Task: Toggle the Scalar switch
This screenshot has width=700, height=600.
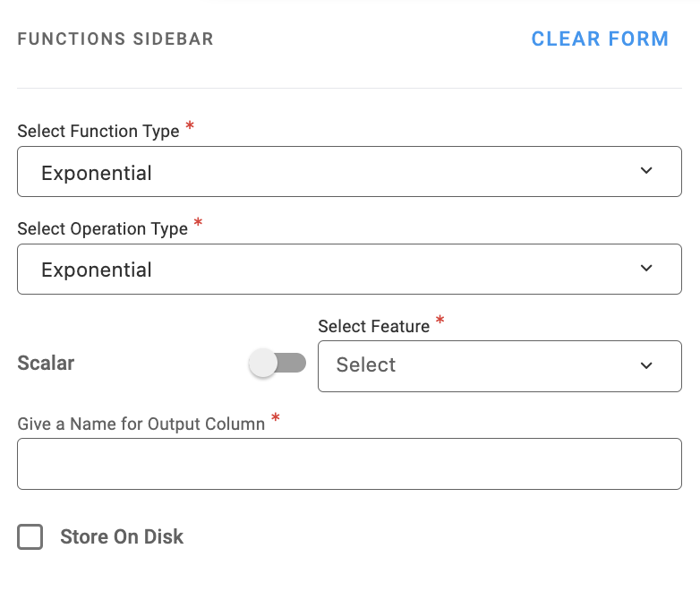Action: [277, 363]
